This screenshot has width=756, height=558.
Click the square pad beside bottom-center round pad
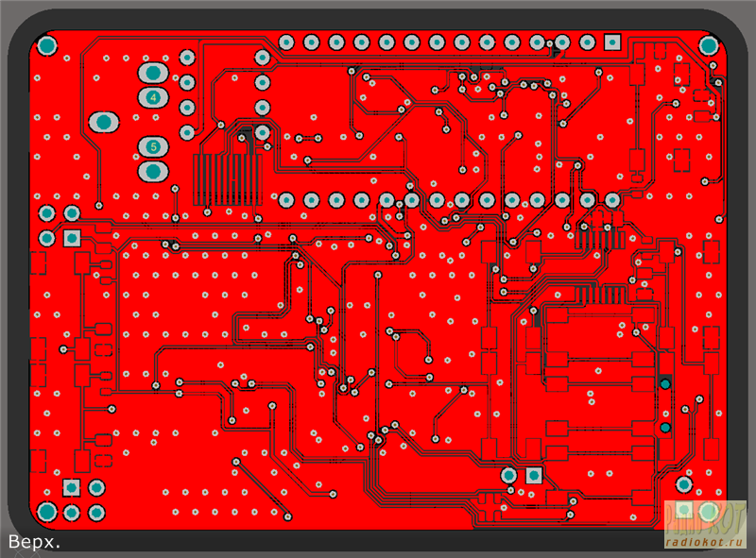[534, 474]
